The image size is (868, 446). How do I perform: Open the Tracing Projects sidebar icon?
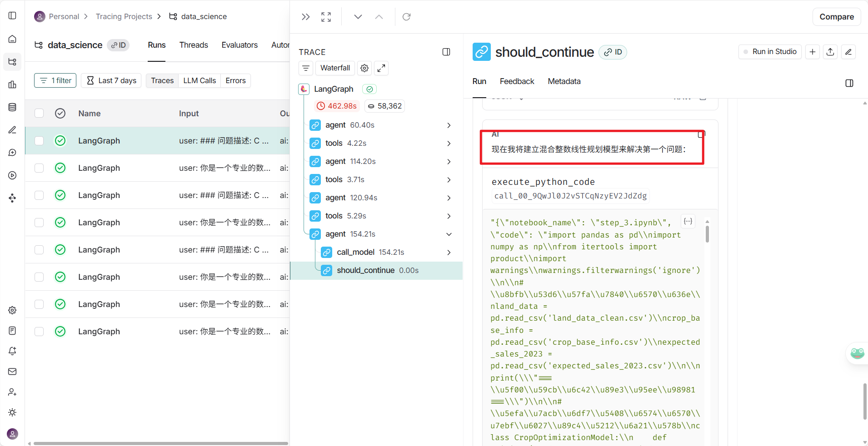pos(12,62)
